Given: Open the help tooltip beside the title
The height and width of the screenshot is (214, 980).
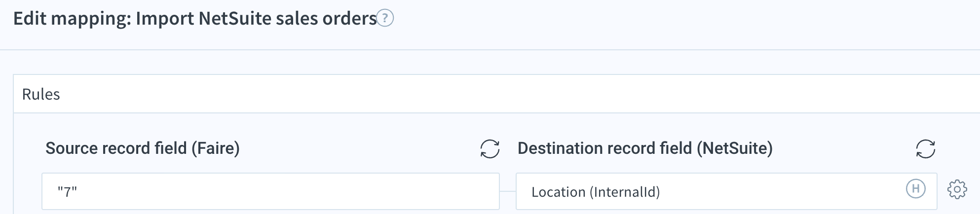Looking at the screenshot, I should coord(385,18).
